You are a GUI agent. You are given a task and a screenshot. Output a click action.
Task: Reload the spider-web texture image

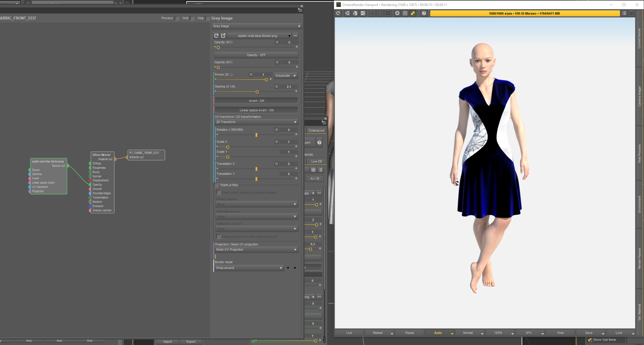[x=216, y=36]
